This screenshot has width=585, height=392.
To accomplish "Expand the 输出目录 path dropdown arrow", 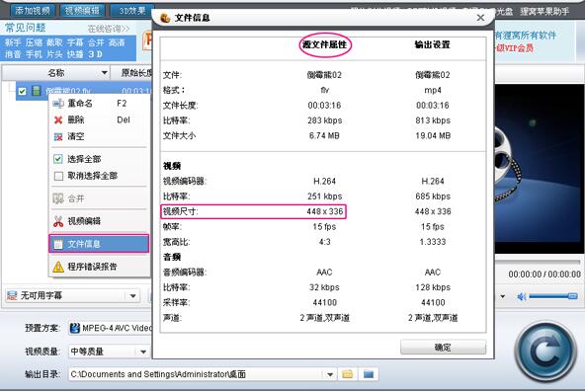I will (330, 374).
